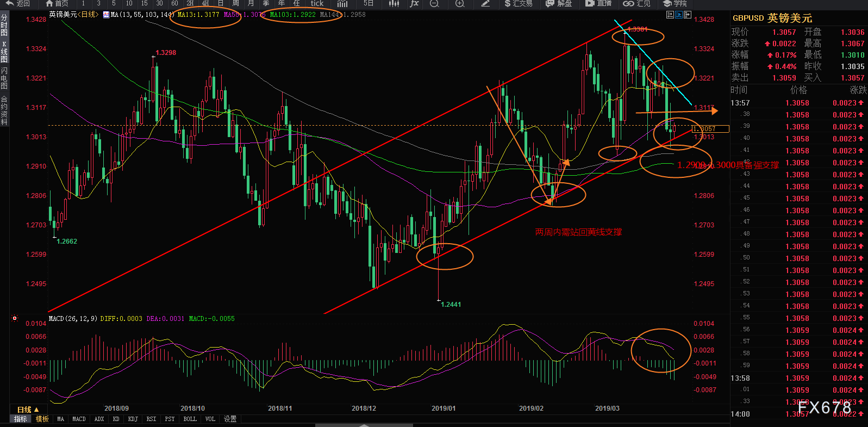Click the candlestick settings icon
868x427 pixels.
395,3
